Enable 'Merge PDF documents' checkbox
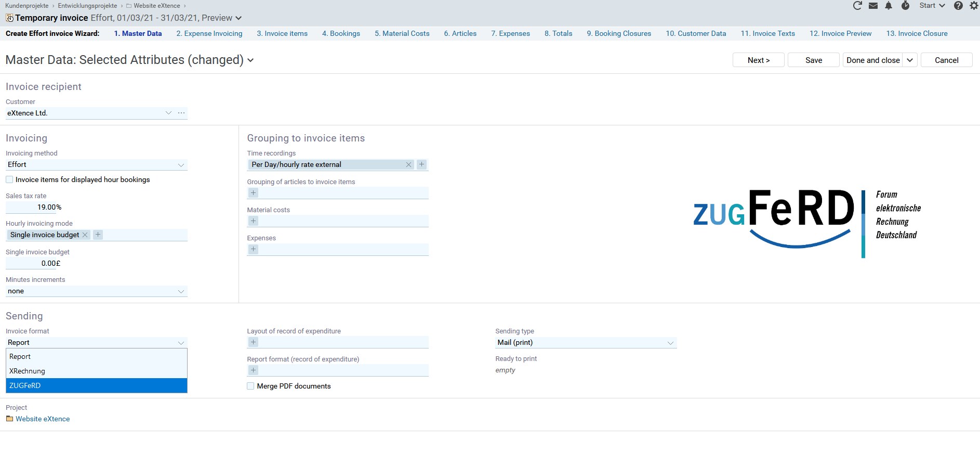This screenshot has height=465, width=980. [250, 386]
